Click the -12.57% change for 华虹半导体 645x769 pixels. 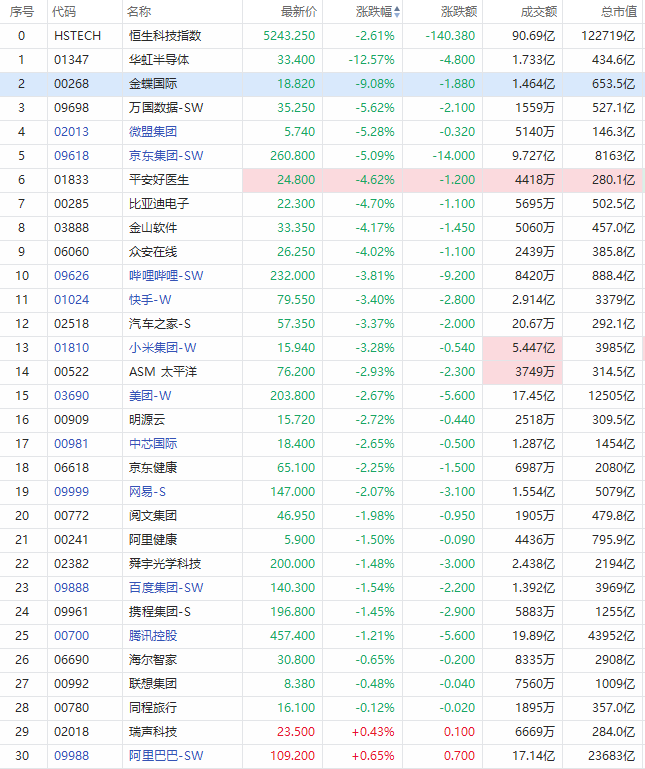tap(371, 60)
